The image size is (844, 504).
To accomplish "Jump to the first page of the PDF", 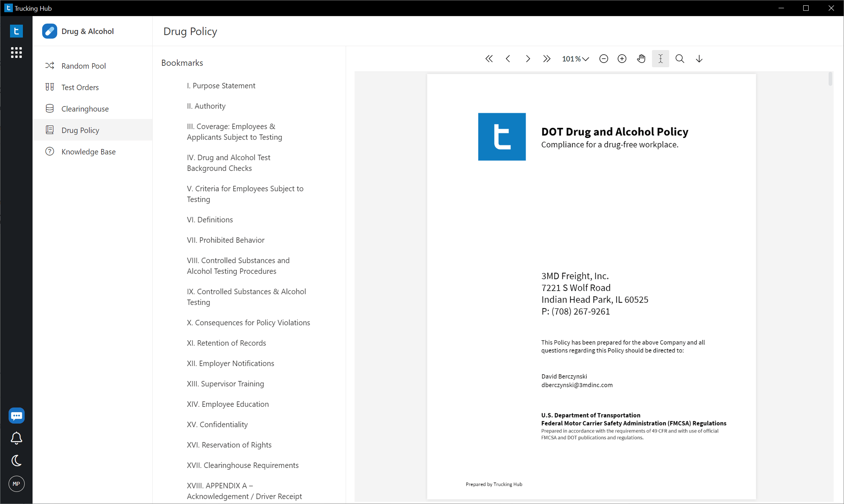I will pyautogui.click(x=489, y=59).
